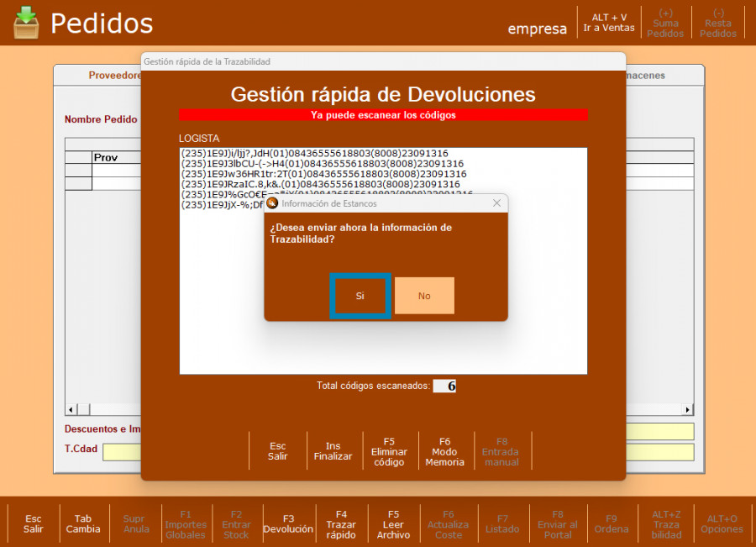Click Esc Salir in the Devoluciones window

tap(277, 451)
